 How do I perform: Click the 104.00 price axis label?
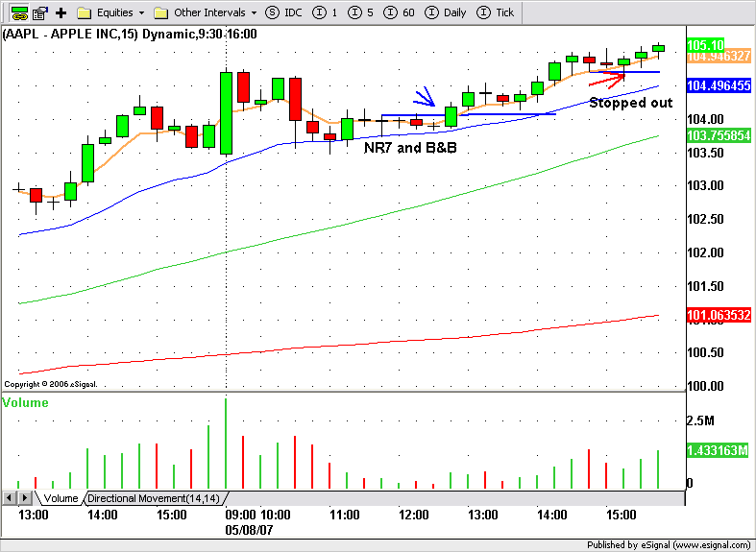pos(705,119)
